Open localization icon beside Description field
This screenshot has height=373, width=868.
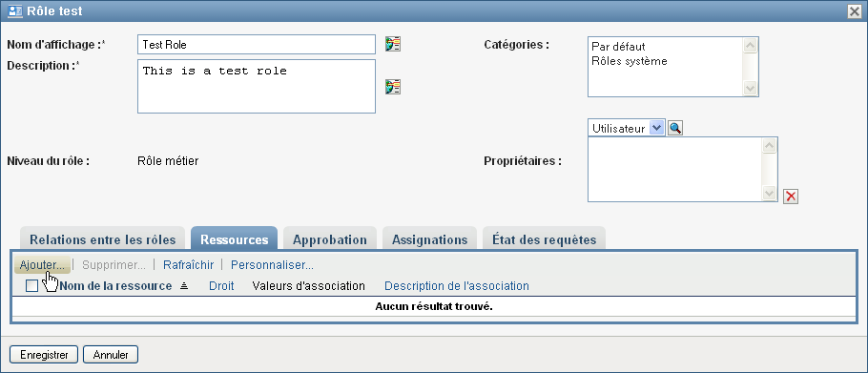tap(393, 86)
